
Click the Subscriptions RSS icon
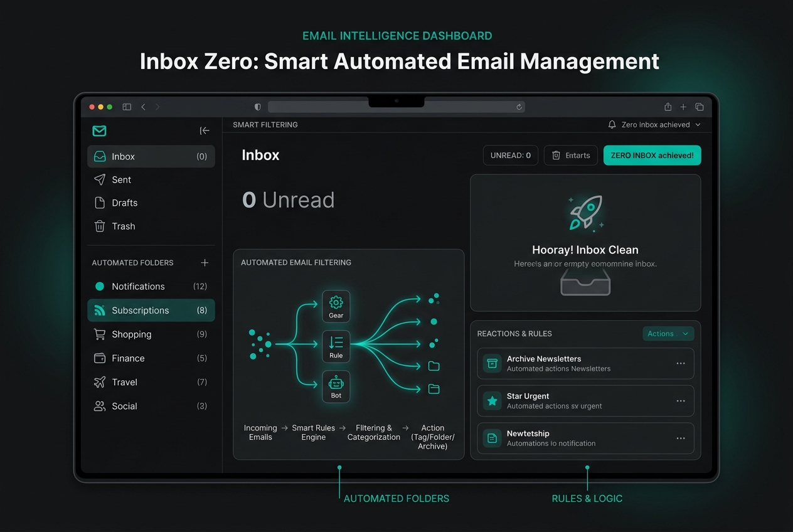[x=99, y=311]
